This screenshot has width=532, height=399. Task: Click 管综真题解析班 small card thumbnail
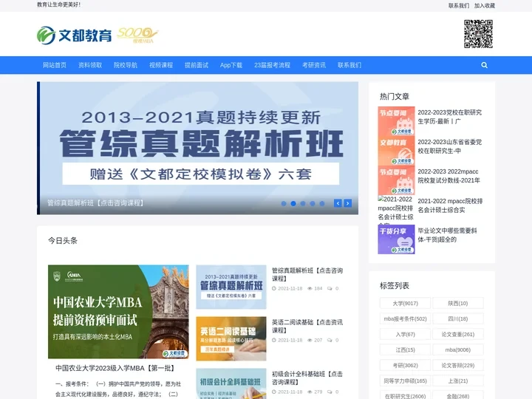(231, 287)
